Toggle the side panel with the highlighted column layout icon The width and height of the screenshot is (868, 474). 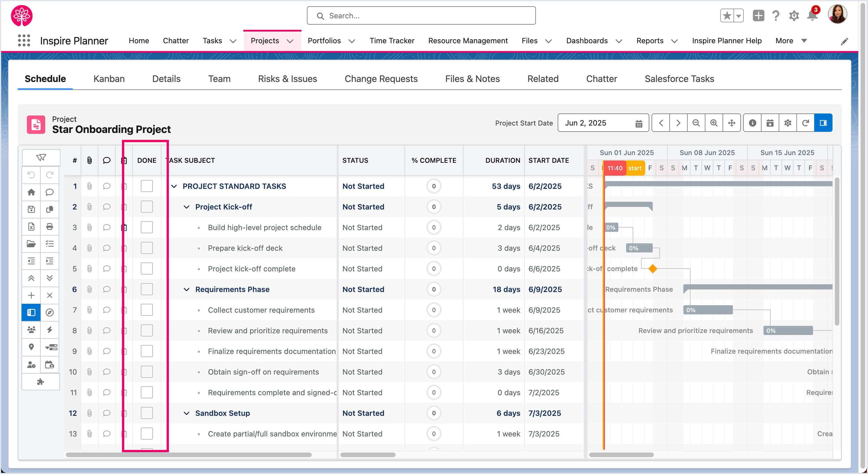31,312
